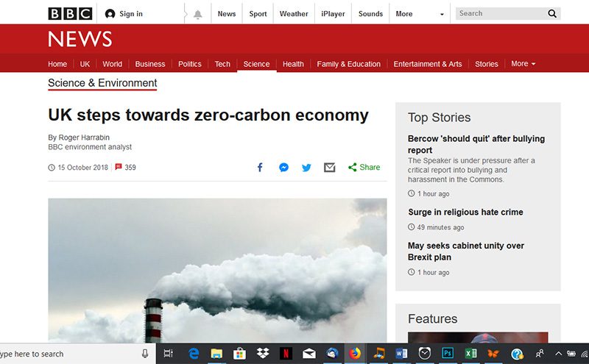
Task: Click the BBC logo
Action: click(70, 14)
